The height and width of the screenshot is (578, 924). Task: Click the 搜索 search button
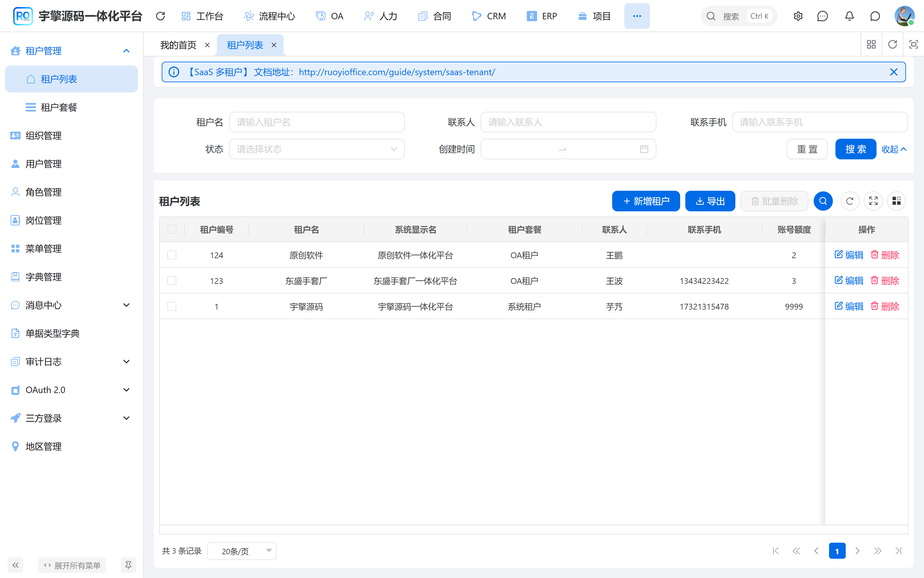coord(856,149)
